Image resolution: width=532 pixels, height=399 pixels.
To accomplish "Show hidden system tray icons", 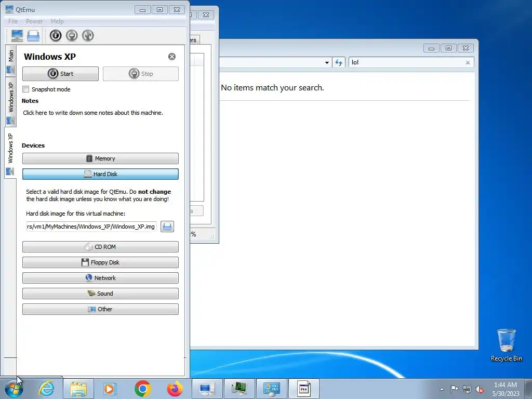I will coord(442,389).
